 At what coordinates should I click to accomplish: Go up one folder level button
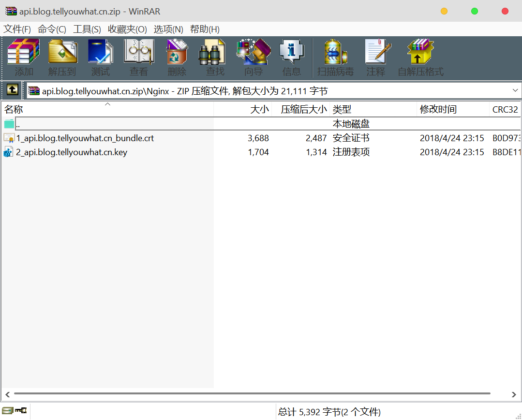click(x=12, y=90)
